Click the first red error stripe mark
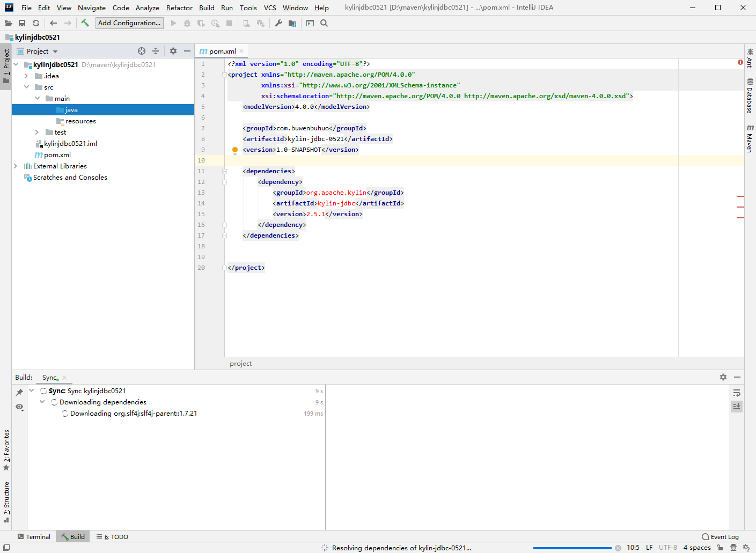756x553 pixels. click(x=740, y=196)
